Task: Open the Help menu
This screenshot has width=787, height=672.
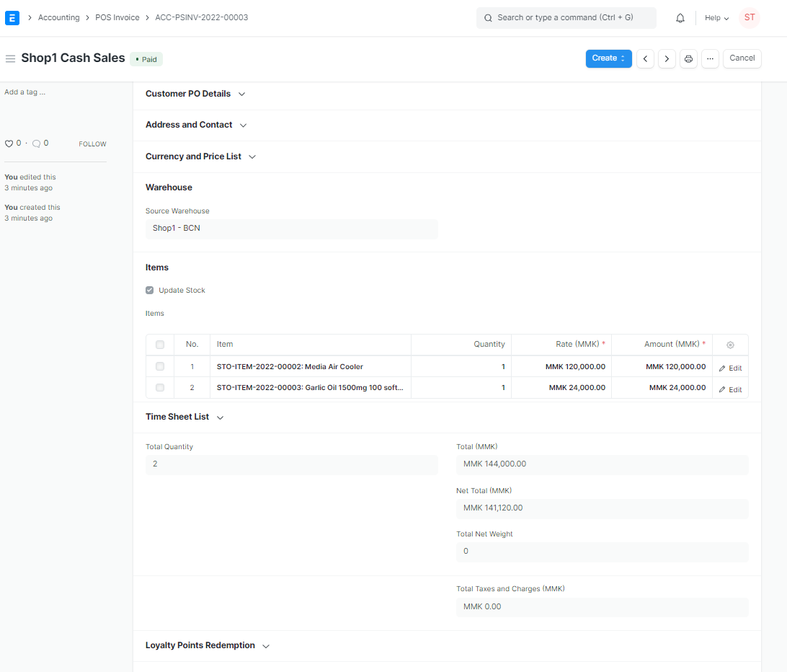Action: (x=716, y=17)
